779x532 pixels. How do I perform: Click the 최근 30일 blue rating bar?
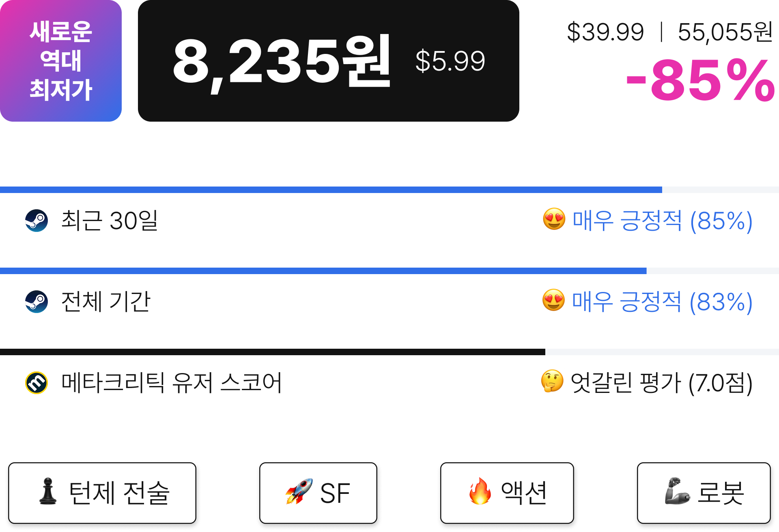tap(331, 190)
